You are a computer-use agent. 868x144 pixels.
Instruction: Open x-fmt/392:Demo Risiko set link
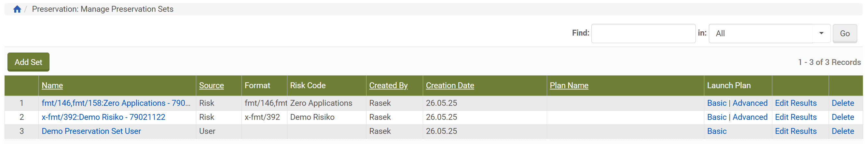pyautogui.click(x=103, y=117)
